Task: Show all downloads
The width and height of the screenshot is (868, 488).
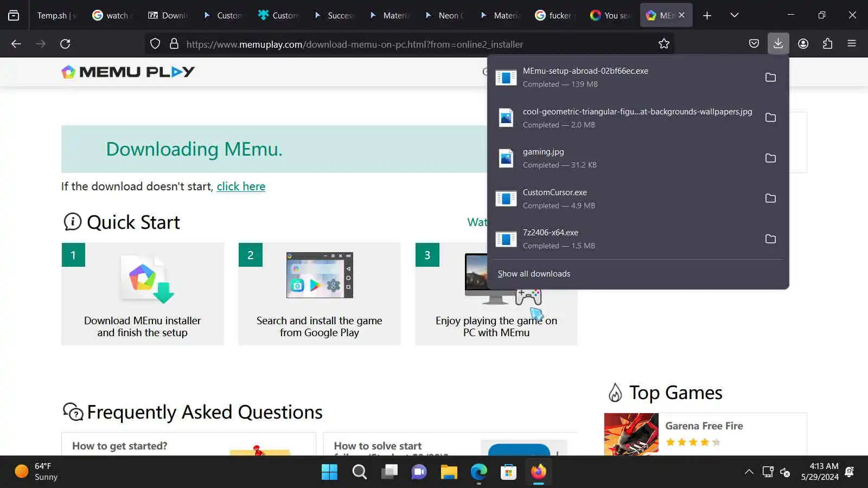Action: (534, 274)
